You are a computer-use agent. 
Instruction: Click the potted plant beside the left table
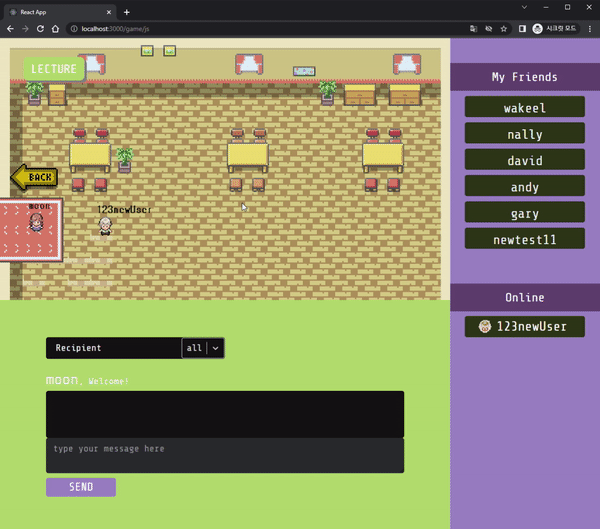click(125, 160)
